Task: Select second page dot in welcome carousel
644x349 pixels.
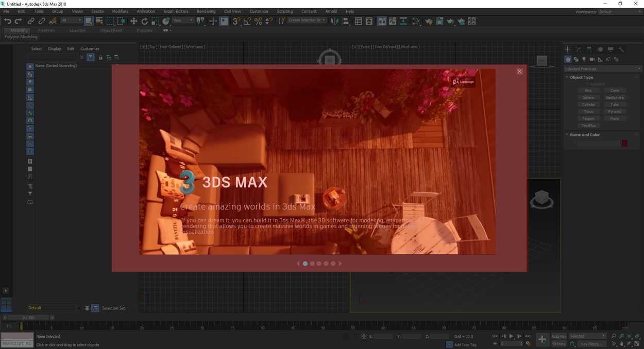Action: [x=312, y=264]
